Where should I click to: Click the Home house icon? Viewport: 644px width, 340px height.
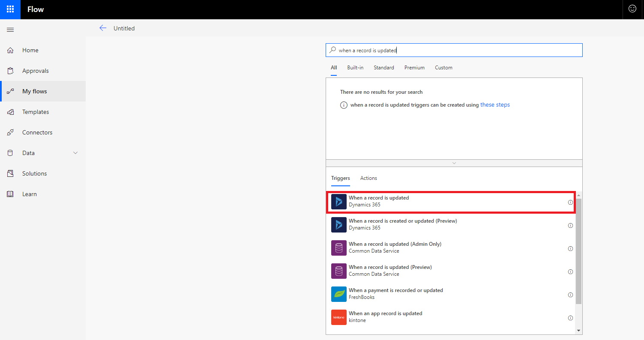10,50
